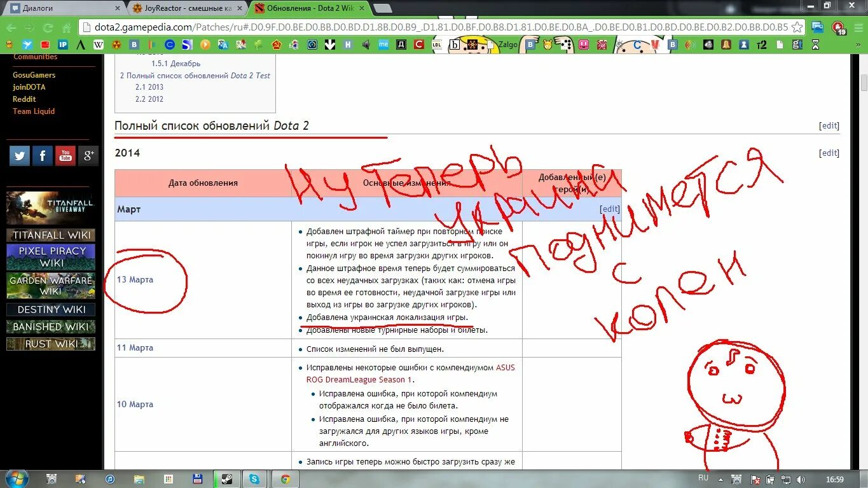
Task: Open the Destiny Wiki banner
Action: 51,310
